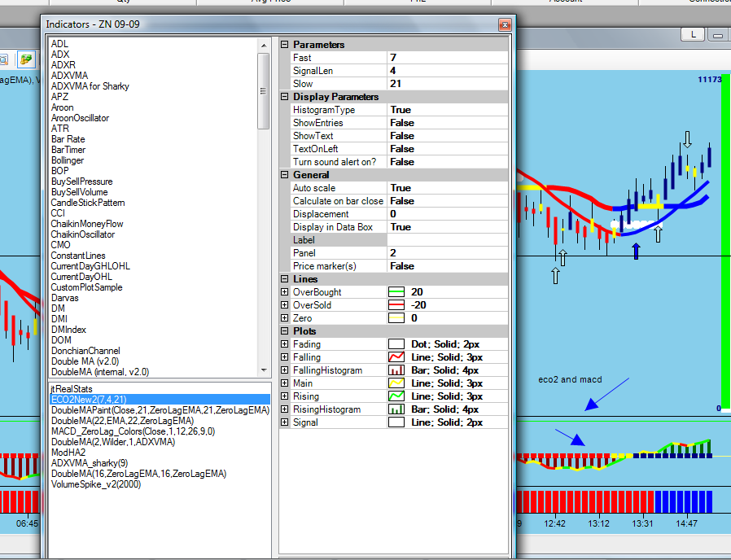The height and width of the screenshot is (560, 731).
Task: Click the chart toolbar icon behind the dialog
Action: 26,59
